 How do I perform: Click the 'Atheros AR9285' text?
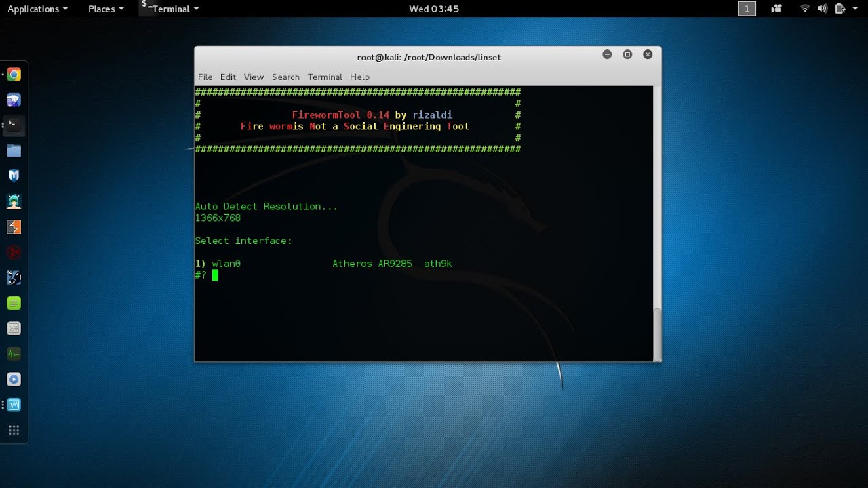point(372,264)
